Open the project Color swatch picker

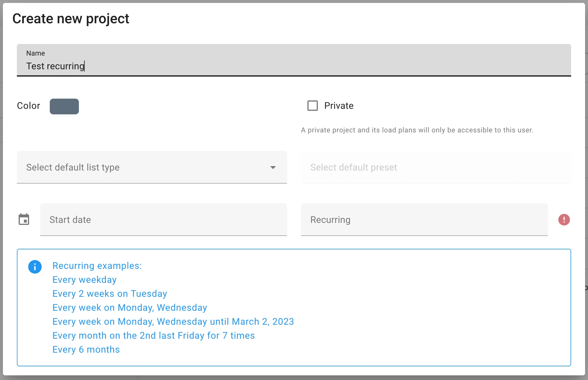(64, 106)
